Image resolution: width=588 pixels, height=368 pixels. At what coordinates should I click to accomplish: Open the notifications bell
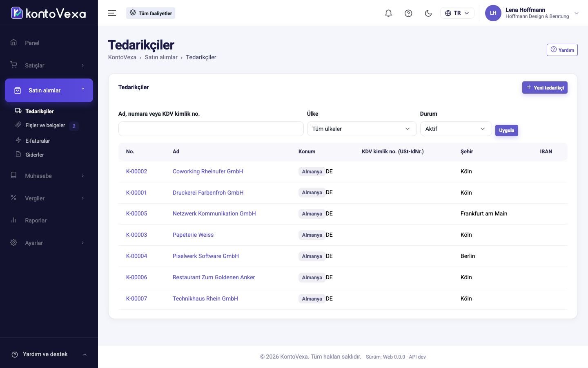388,13
